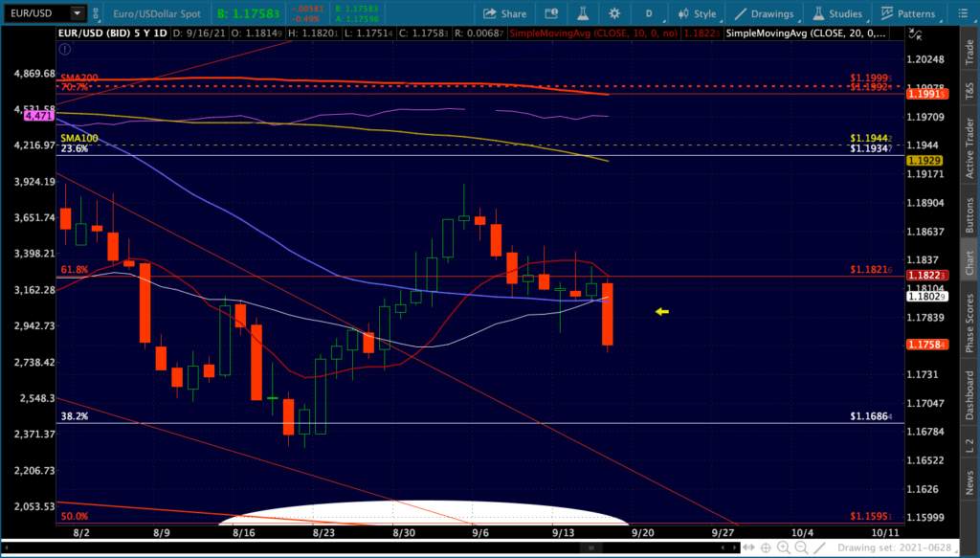Image resolution: width=980 pixels, height=558 pixels.
Task: Open the flask lab tools icon
Action: pos(583,13)
